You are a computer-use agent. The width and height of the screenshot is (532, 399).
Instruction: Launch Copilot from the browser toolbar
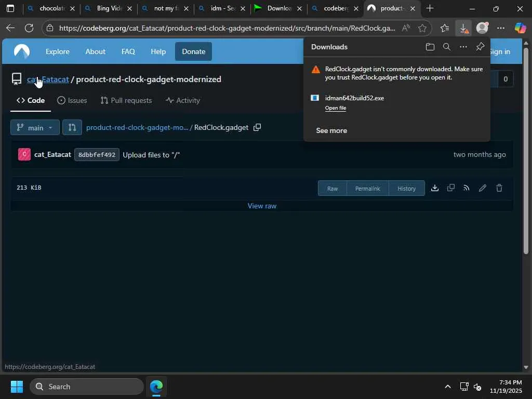pyautogui.click(x=520, y=28)
